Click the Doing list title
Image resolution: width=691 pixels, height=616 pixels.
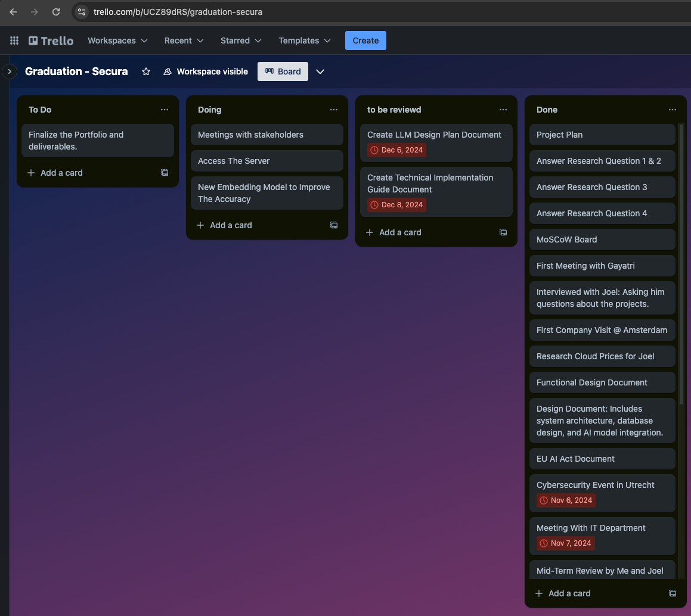tap(209, 110)
